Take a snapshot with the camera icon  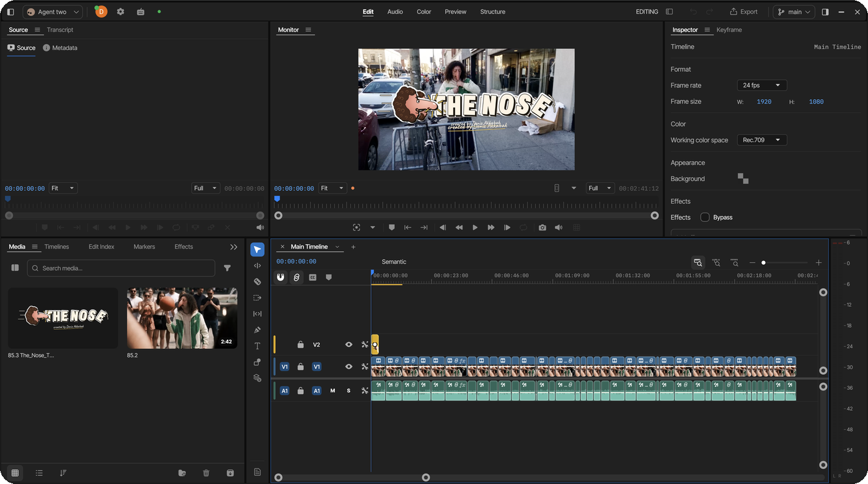[x=542, y=227]
